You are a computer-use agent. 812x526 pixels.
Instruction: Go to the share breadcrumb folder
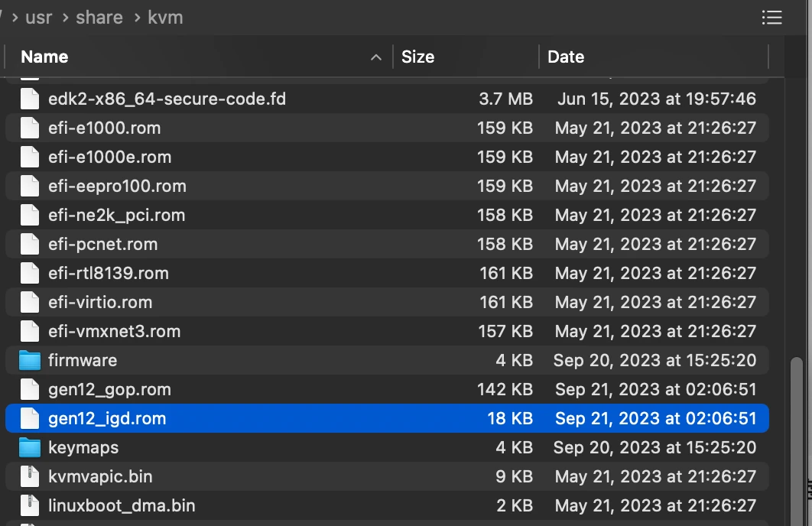[x=99, y=18]
